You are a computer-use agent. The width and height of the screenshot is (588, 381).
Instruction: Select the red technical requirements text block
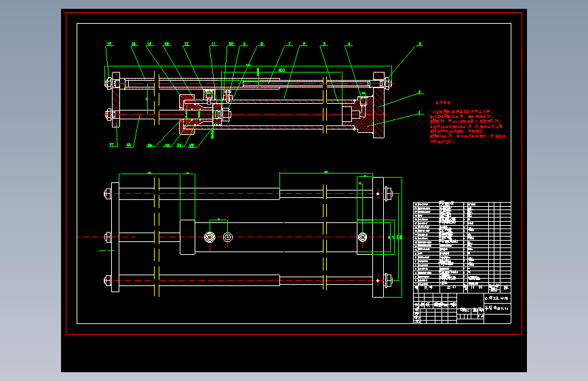pos(468,123)
